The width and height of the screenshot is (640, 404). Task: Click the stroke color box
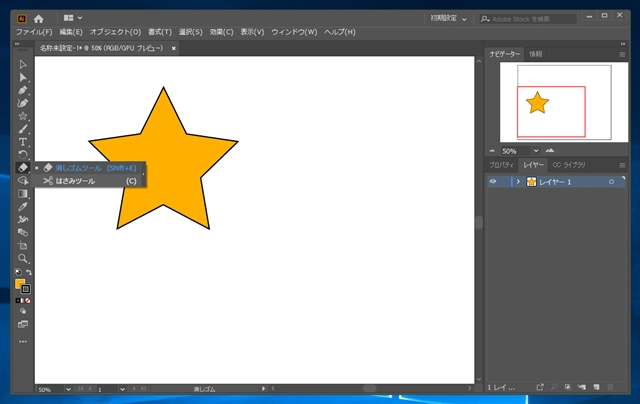26,289
